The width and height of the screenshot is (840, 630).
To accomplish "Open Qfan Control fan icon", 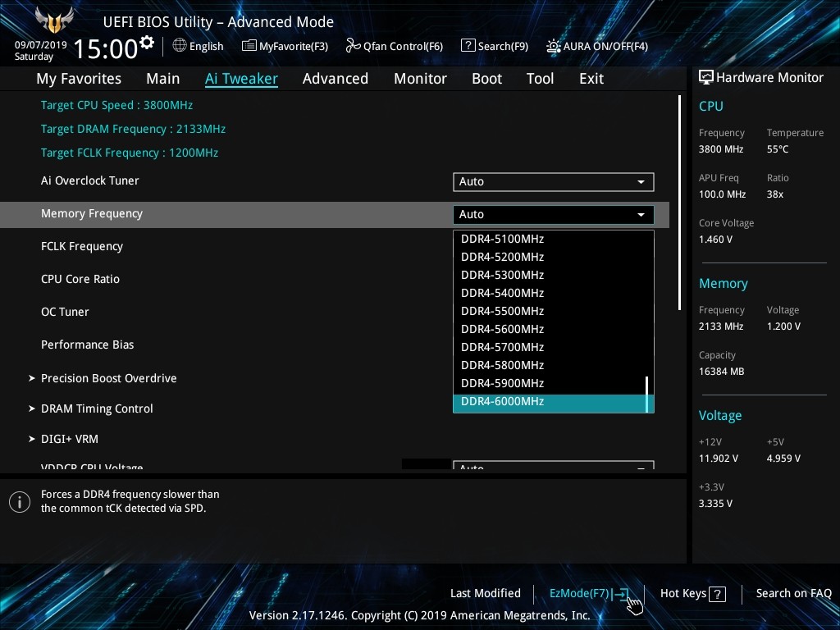I will pos(353,46).
